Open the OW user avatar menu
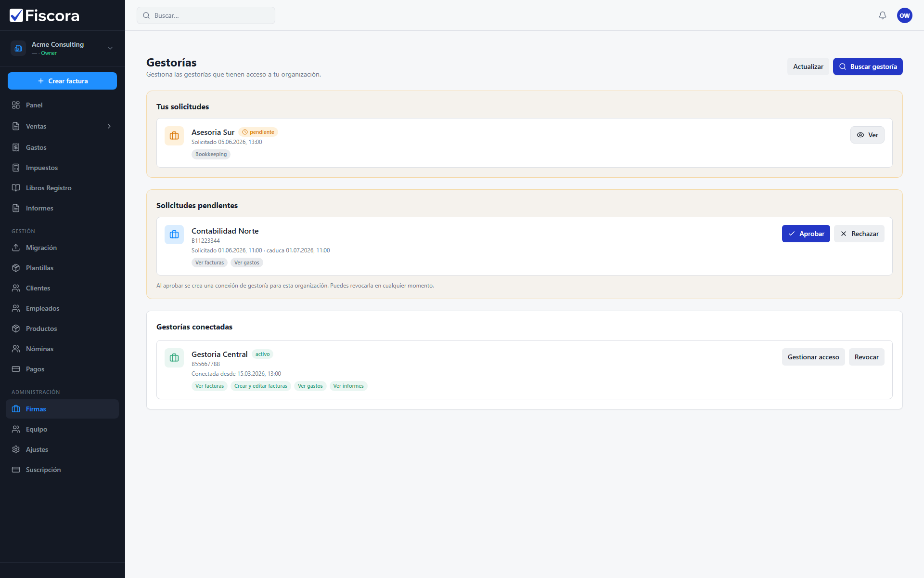The height and width of the screenshot is (578, 924). pos(905,15)
